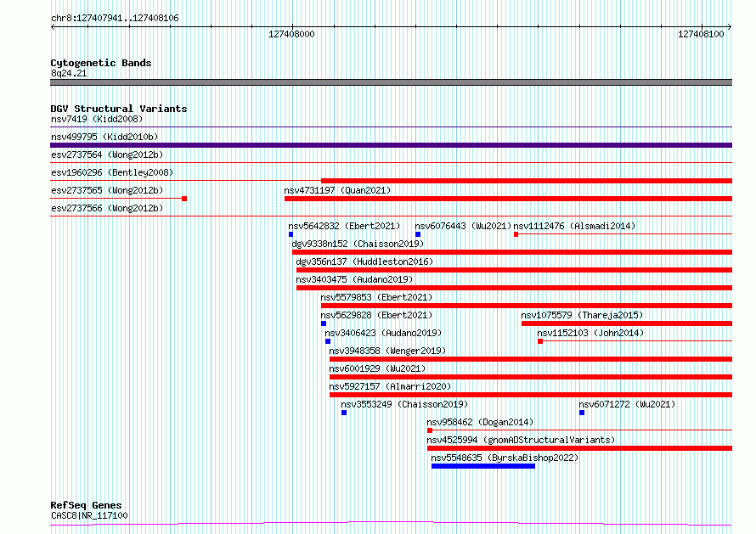The width and height of the screenshot is (756, 534).
Task: Click the RefSeq Genes track title
Action: tap(86, 505)
